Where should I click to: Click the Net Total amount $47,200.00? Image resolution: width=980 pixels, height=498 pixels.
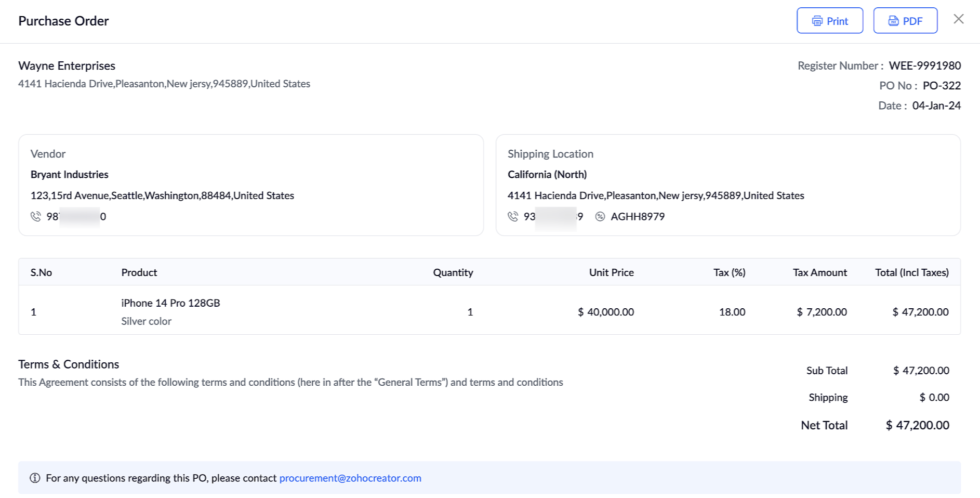tap(917, 425)
